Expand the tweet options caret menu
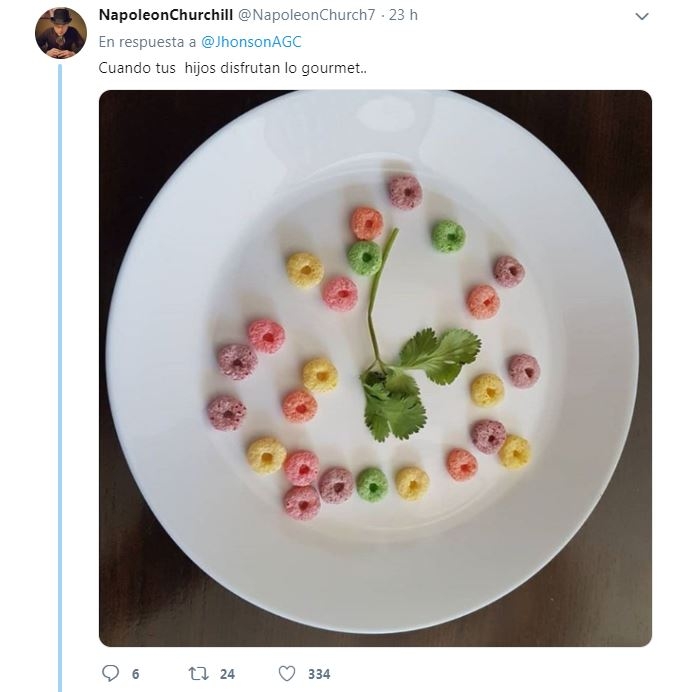The image size is (688, 692). coord(642,17)
